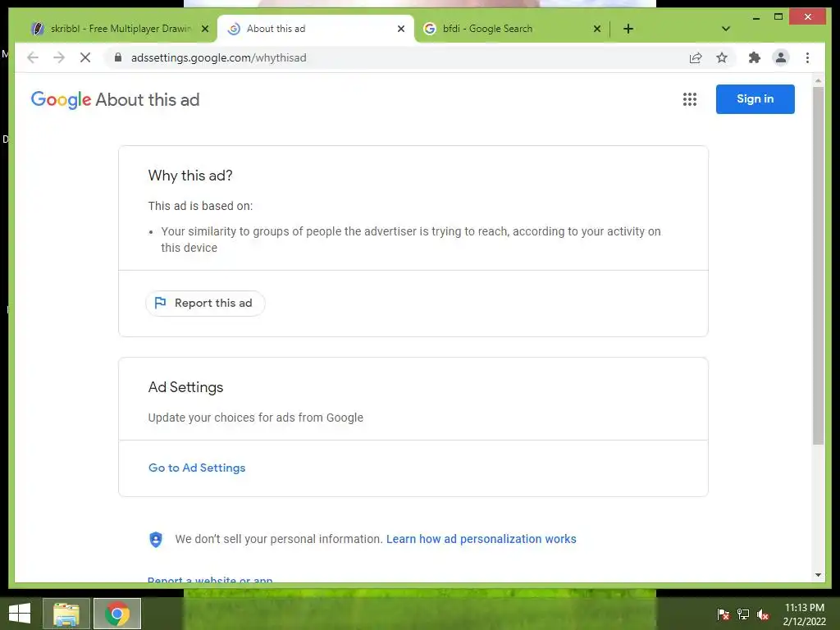This screenshot has width=840, height=630.
Task: Click the Google logo
Action: [61, 99]
